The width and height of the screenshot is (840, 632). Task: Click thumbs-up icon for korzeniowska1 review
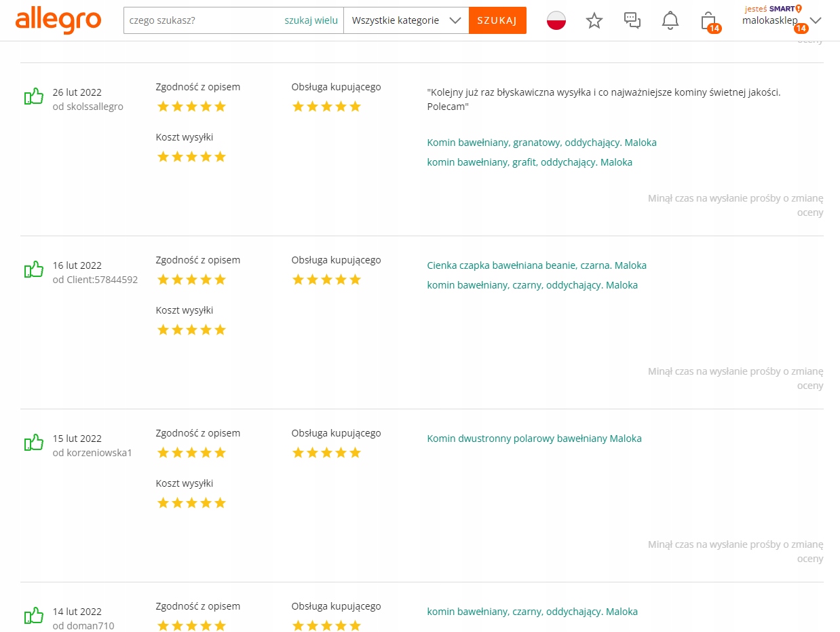[34, 443]
